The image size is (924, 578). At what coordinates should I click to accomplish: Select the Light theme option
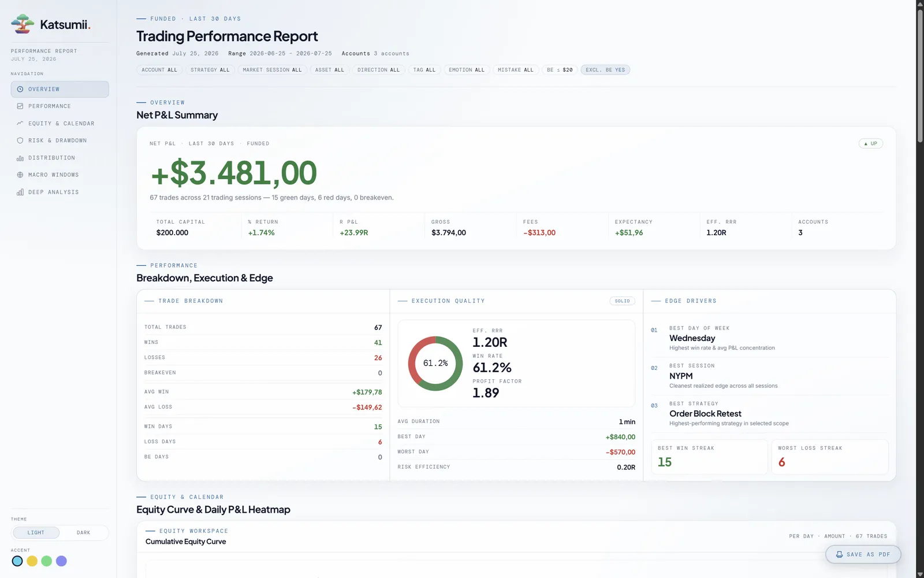36,532
